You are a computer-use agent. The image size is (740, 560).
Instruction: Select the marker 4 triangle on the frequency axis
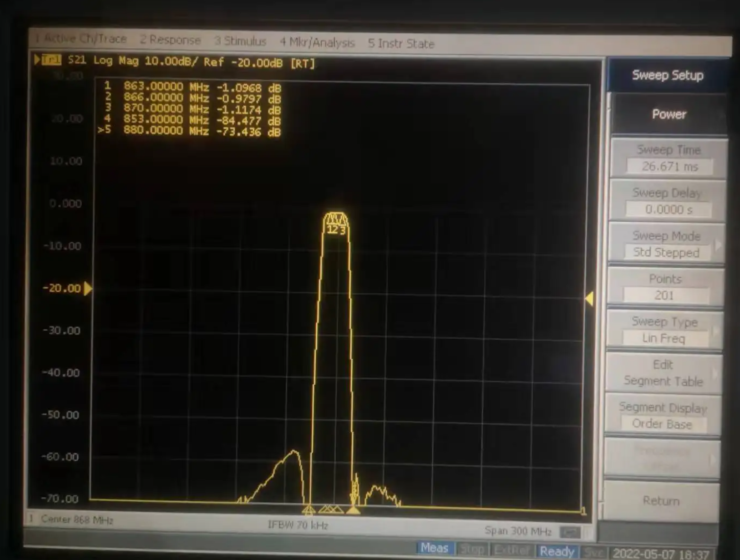[x=308, y=511]
